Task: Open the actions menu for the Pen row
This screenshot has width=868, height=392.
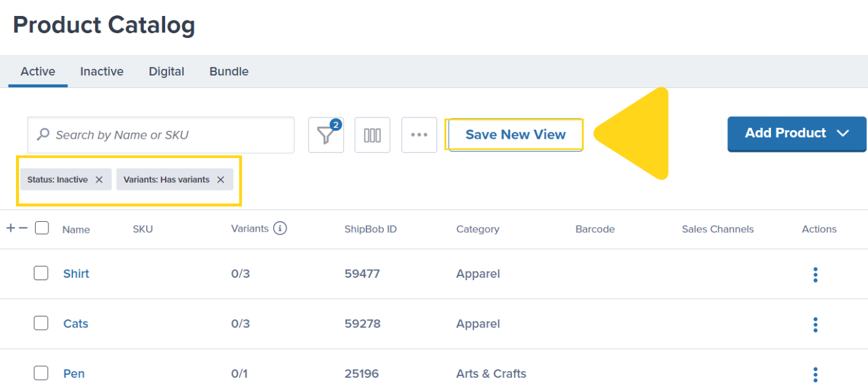Action: pos(815,374)
